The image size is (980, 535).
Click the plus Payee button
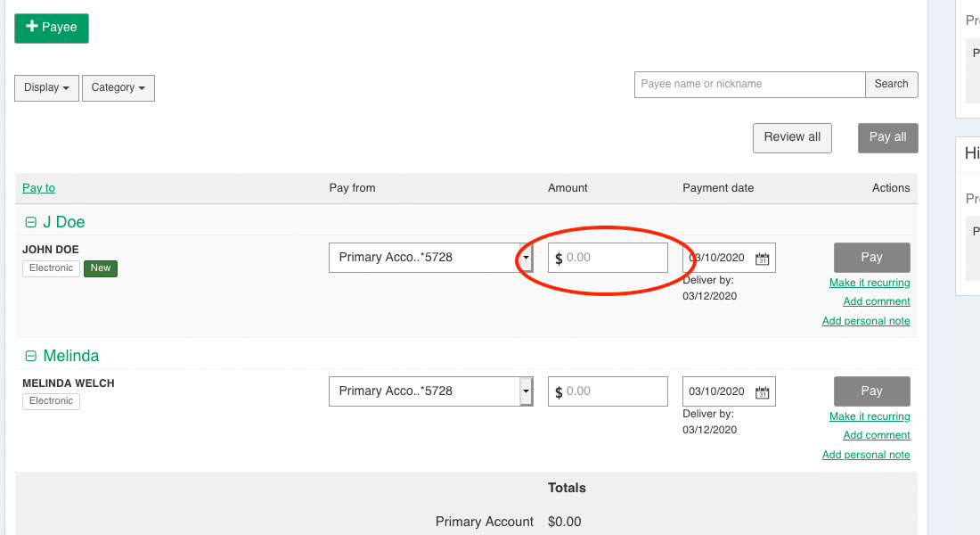[x=52, y=28]
